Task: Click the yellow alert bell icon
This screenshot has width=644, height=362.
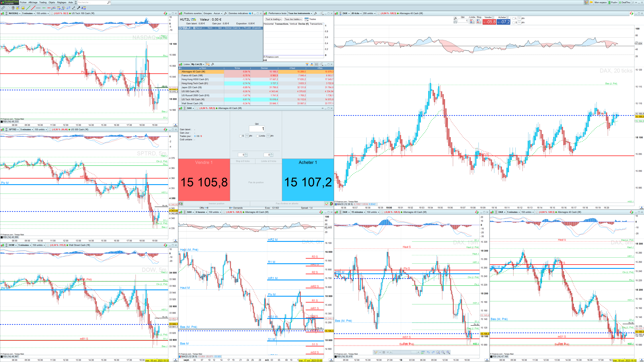Action: click(23, 8)
